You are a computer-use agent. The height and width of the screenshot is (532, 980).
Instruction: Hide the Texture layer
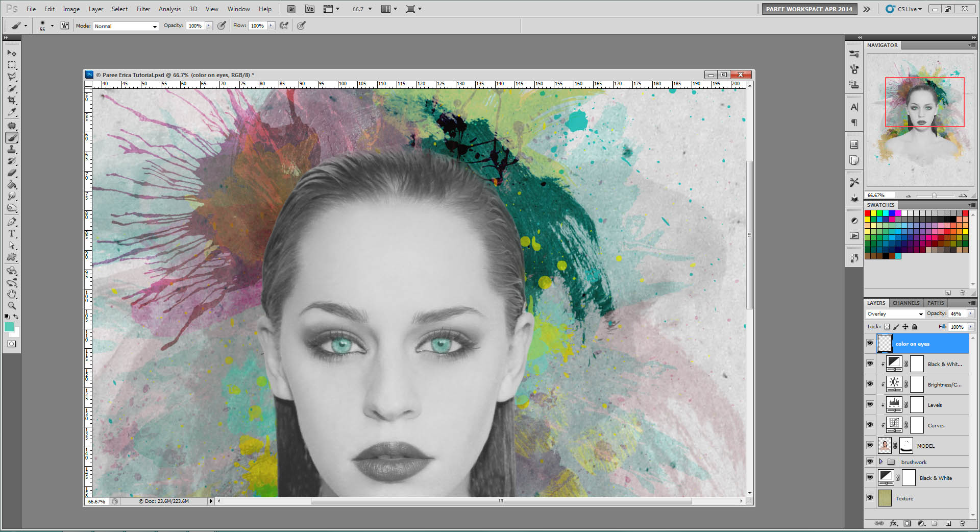pos(870,498)
